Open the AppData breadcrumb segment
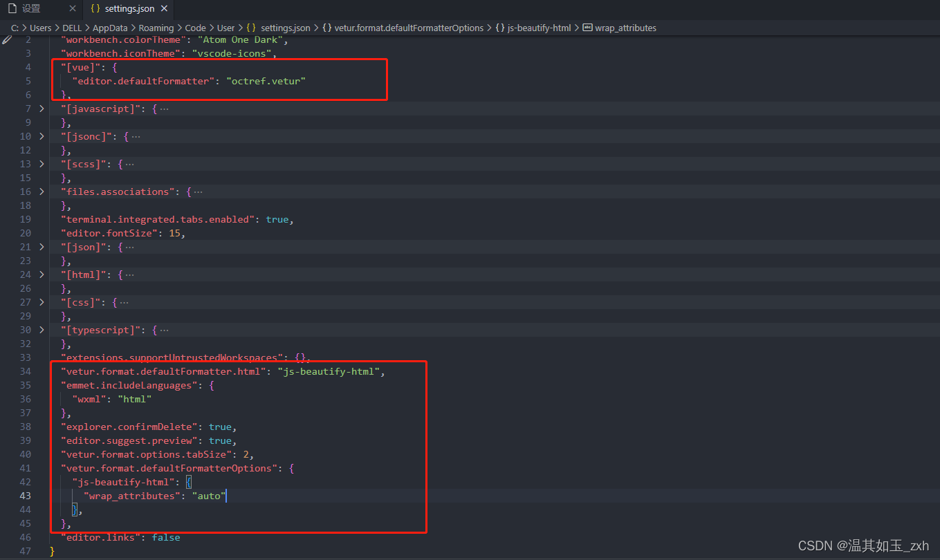Screen dimensions: 940x560 pyautogui.click(x=110, y=28)
